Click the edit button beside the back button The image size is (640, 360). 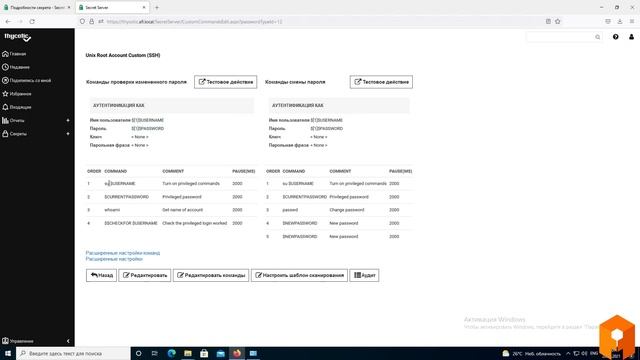pyautogui.click(x=144, y=275)
